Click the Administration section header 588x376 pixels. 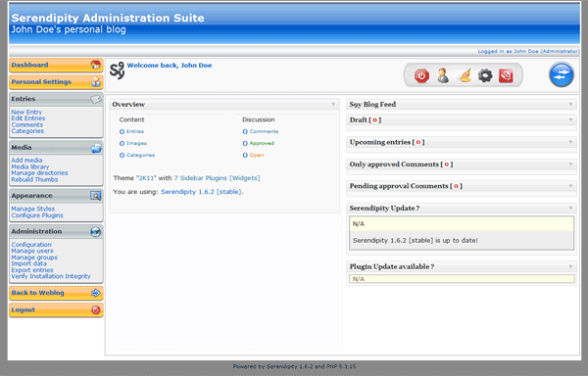click(x=56, y=232)
